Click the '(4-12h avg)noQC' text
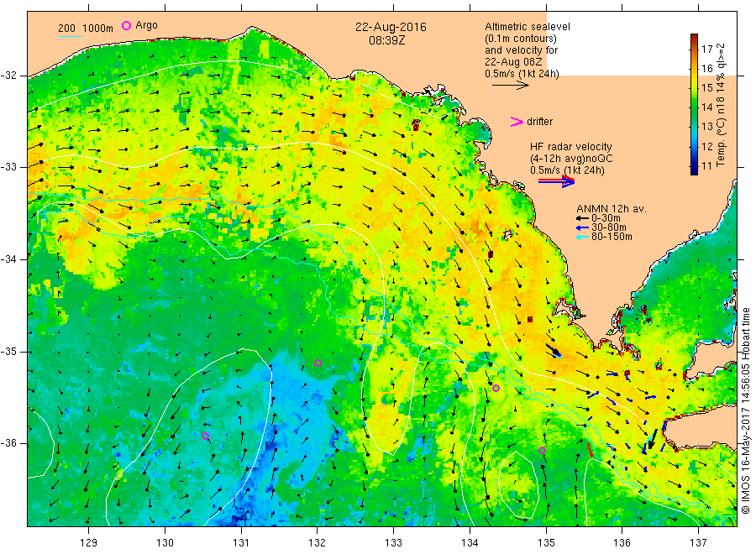The image size is (756, 554). 571,159
